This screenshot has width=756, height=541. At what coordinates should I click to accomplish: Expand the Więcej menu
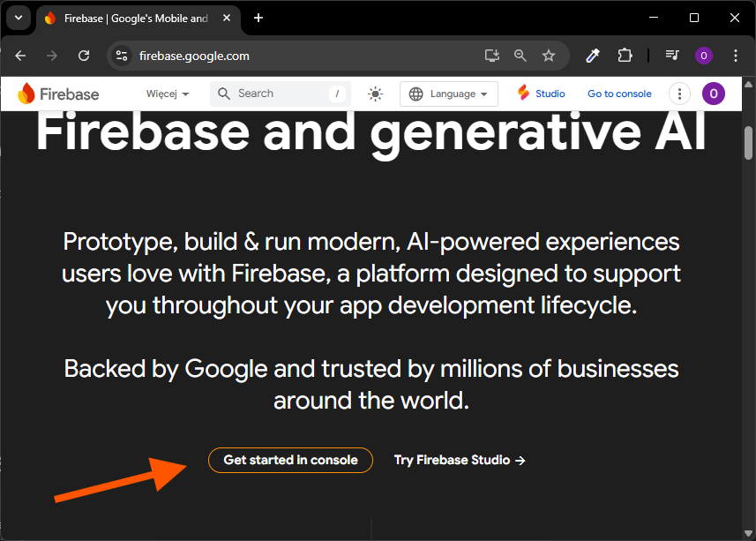pos(168,94)
